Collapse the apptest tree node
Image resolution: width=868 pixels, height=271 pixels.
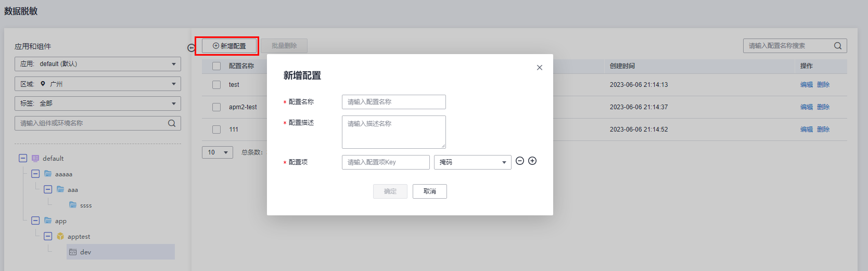pos(48,236)
